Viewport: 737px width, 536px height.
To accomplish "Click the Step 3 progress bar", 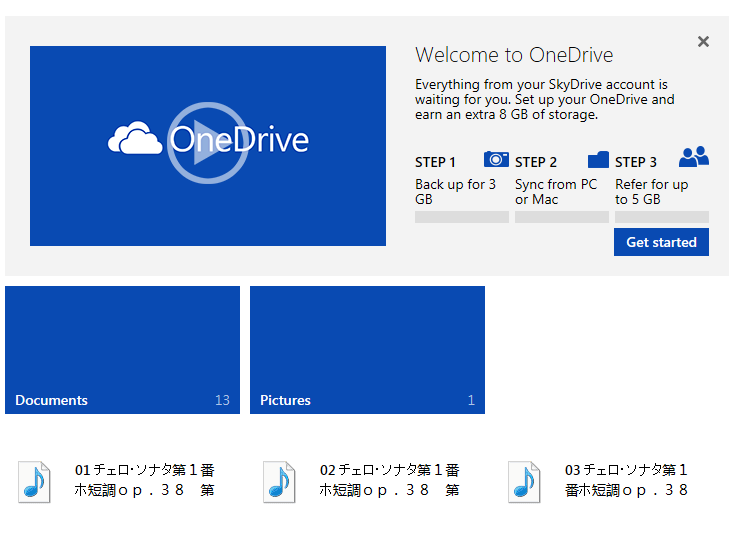I will pos(662,217).
